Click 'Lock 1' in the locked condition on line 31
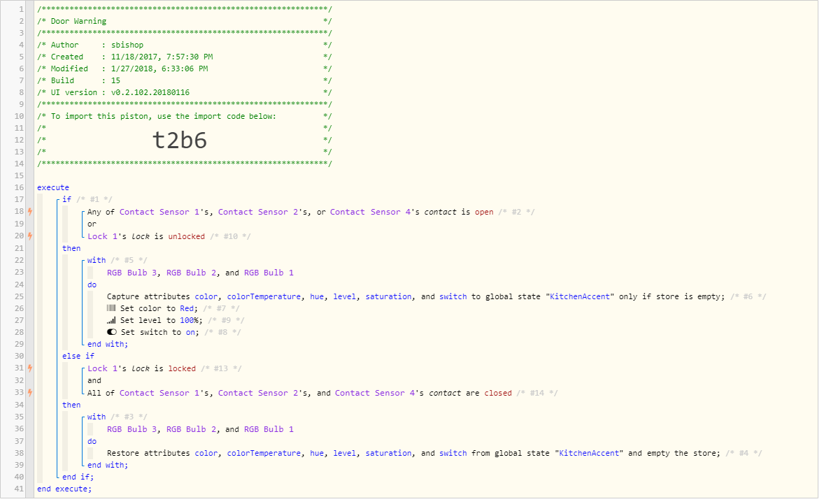 coord(102,369)
